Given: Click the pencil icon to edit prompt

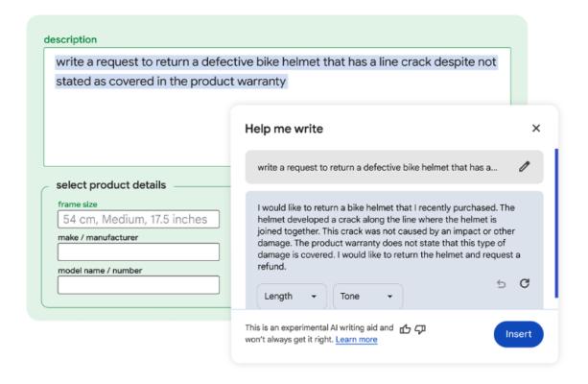Looking at the screenshot, I should click(x=525, y=167).
